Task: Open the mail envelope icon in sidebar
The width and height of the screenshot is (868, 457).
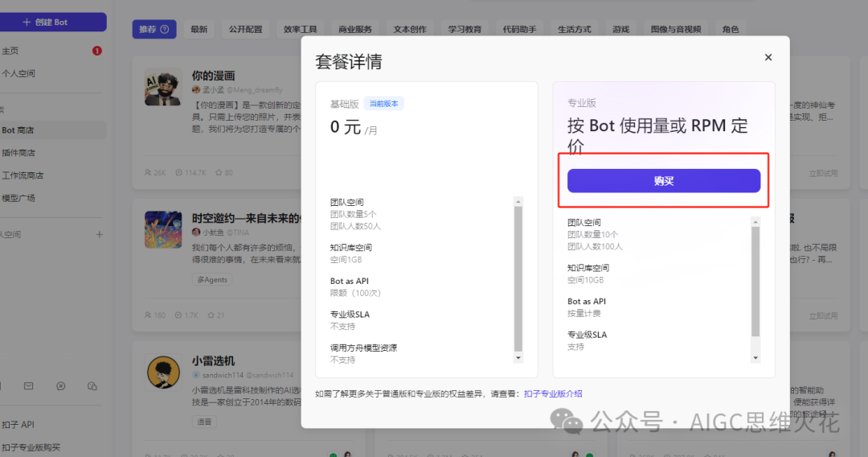Action: 28,386
